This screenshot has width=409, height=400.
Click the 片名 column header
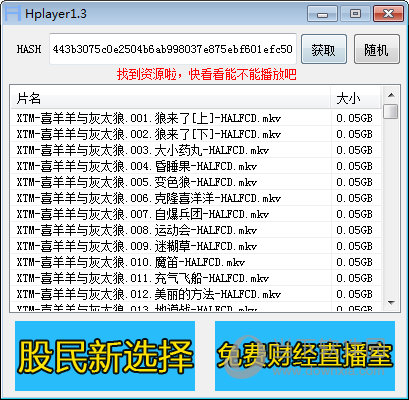click(171, 99)
